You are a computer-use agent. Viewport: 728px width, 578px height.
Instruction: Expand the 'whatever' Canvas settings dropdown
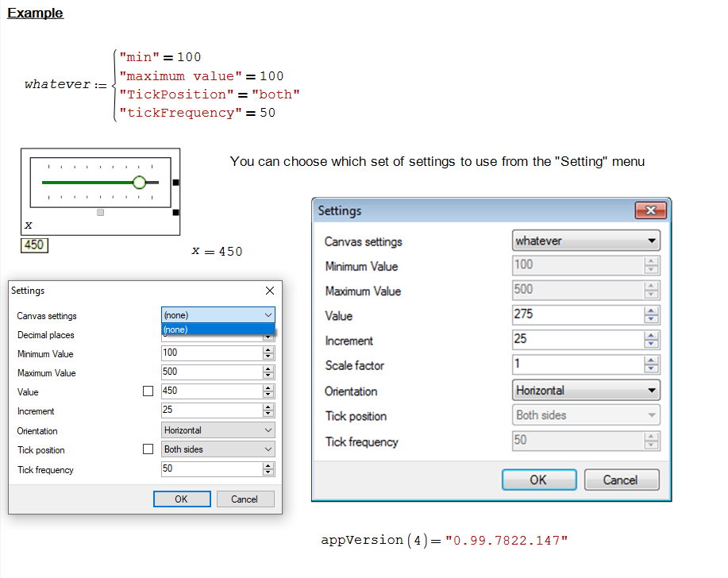(x=586, y=241)
